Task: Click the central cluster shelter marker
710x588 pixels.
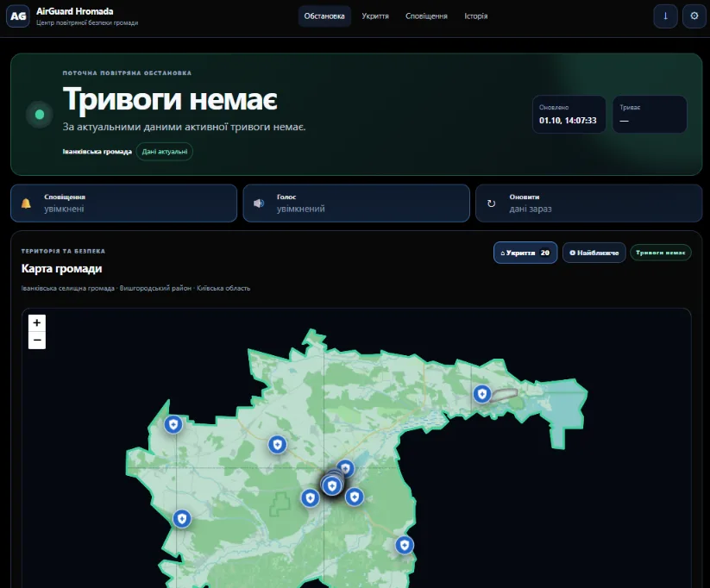Action: 332,486
